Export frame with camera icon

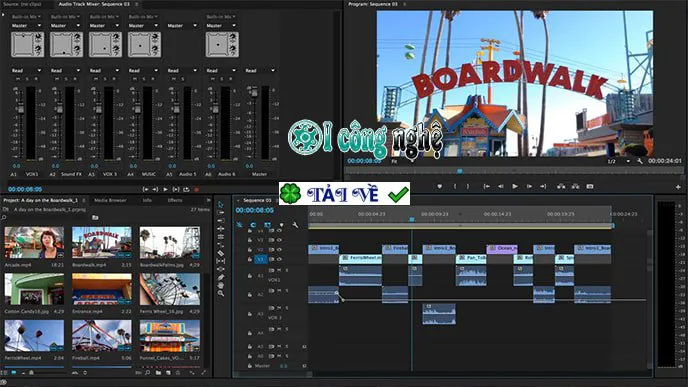[590, 186]
